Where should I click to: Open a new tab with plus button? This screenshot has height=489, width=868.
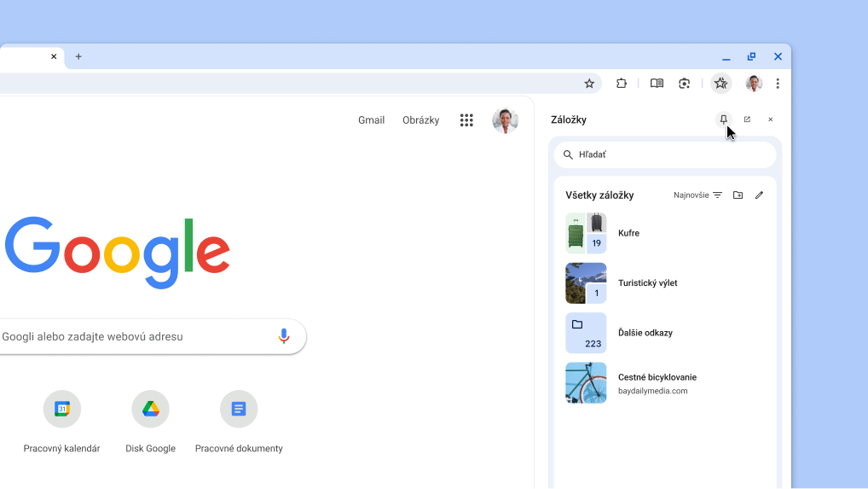coord(78,56)
